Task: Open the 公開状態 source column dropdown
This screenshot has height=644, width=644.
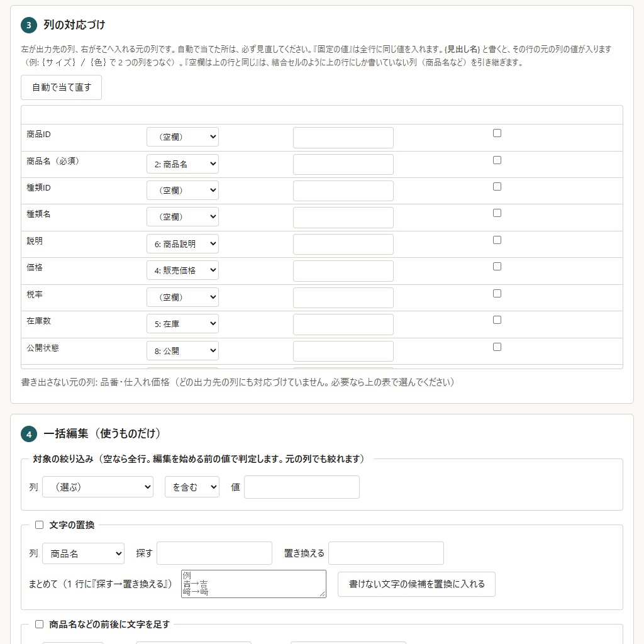Action: (182, 350)
